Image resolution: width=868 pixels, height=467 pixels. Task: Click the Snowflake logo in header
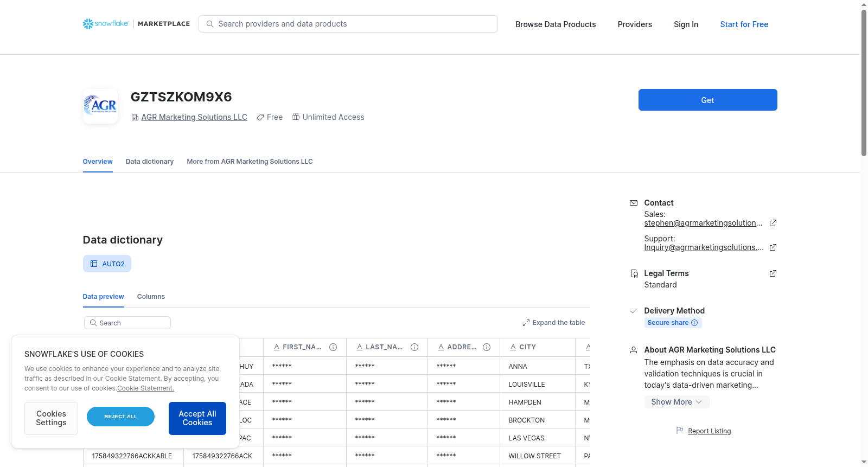click(x=106, y=24)
